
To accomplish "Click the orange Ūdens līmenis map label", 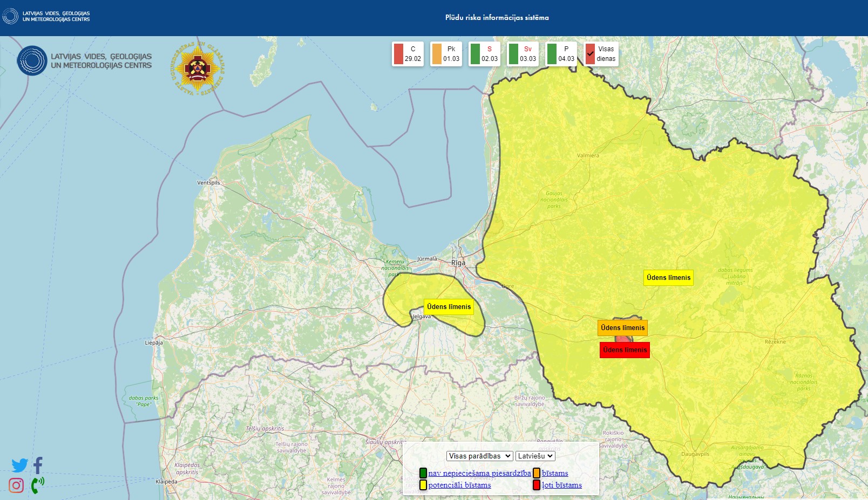I will click(x=622, y=328).
